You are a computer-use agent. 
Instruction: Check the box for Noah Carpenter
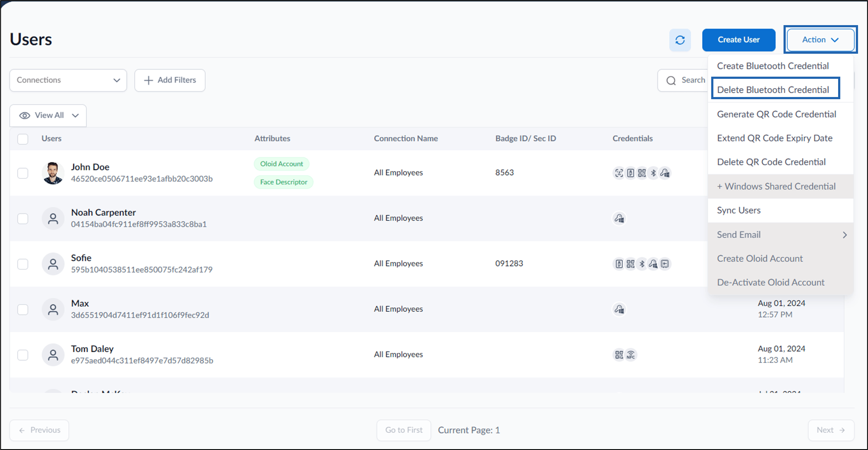click(23, 219)
